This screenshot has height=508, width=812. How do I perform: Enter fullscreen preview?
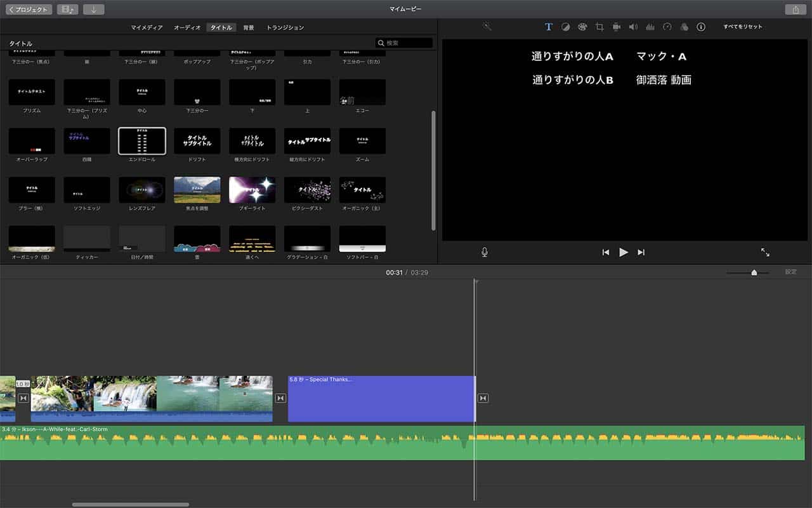coord(765,252)
